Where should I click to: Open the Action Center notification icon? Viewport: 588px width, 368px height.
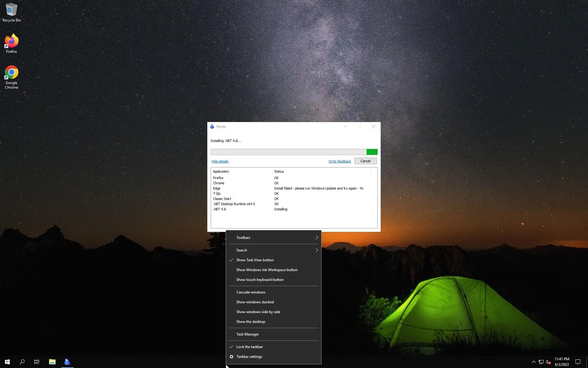pyautogui.click(x=578, y=362)
